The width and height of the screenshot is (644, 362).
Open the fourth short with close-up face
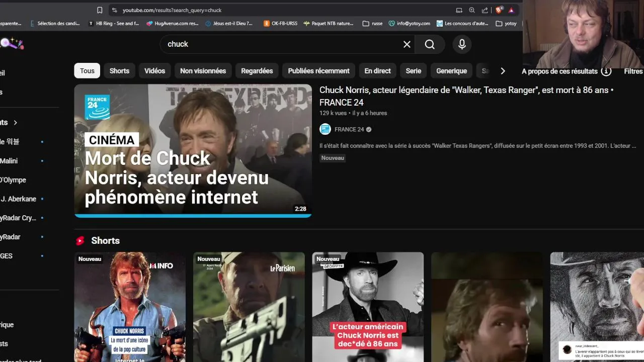click(x=487, y=307)
